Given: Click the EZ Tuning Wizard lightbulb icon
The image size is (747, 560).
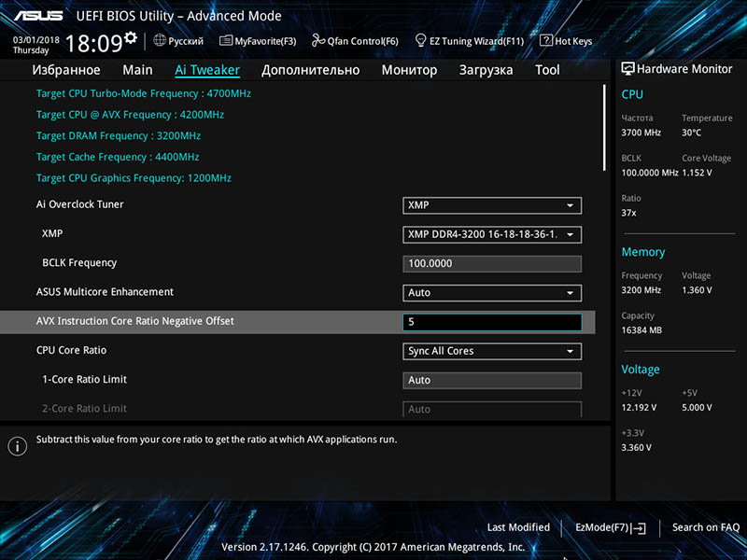Looking at the screenshot, I should (x=420, y=40).
